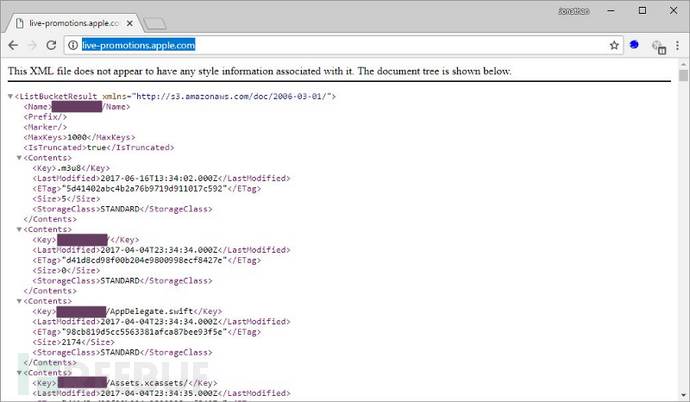Viewport: 690px width, 402px height.
Task: Click the redacted Name tag line
Action: [77, 106]
